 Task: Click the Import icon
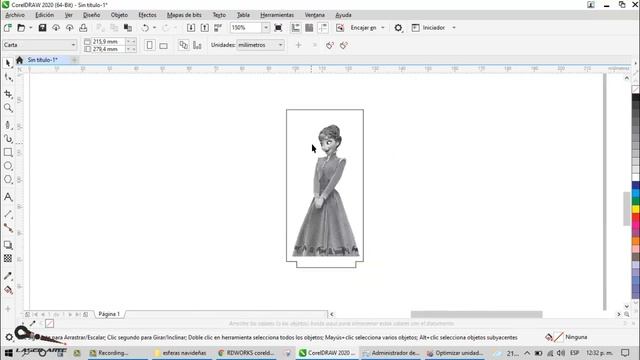(x=191, y=28)
